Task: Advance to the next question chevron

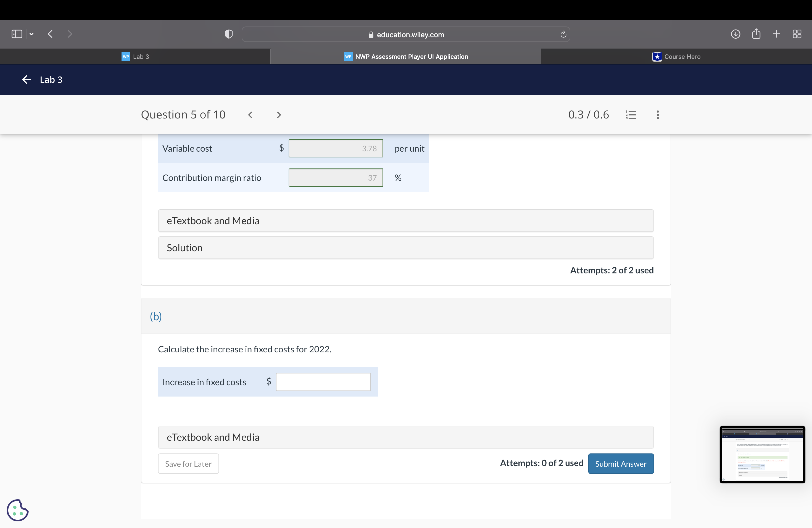Action: click(279, 115)
